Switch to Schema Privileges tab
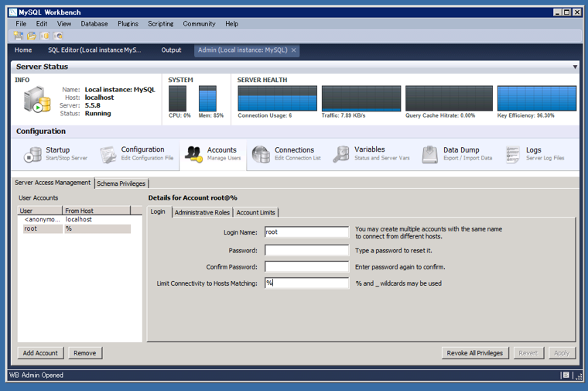The image size is (588, 391). 121,183
